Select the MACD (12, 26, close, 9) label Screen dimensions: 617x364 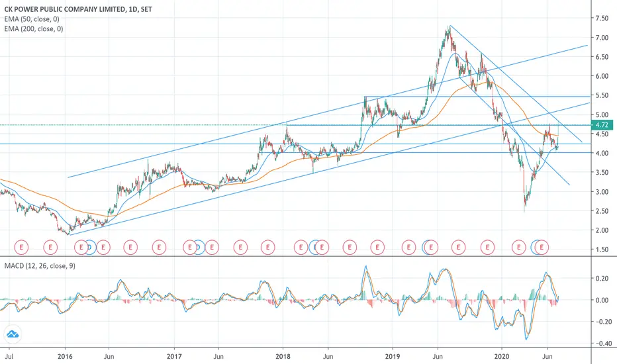point(40,266)
